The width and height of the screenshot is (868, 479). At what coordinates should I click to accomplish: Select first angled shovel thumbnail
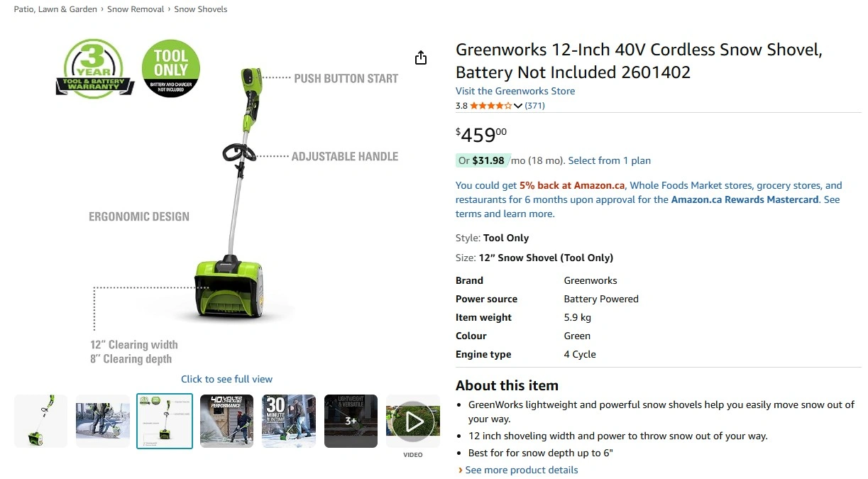tap(40, 422)
